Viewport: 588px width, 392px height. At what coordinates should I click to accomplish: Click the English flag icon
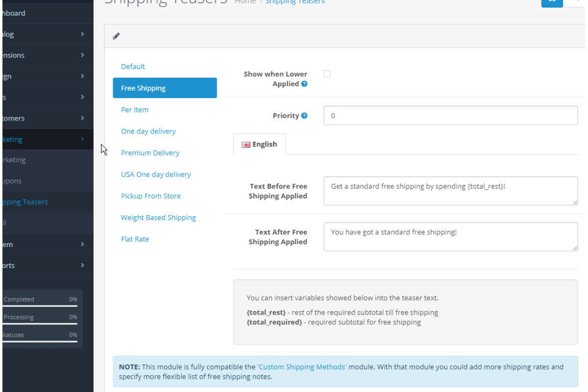tap(246, 145)
